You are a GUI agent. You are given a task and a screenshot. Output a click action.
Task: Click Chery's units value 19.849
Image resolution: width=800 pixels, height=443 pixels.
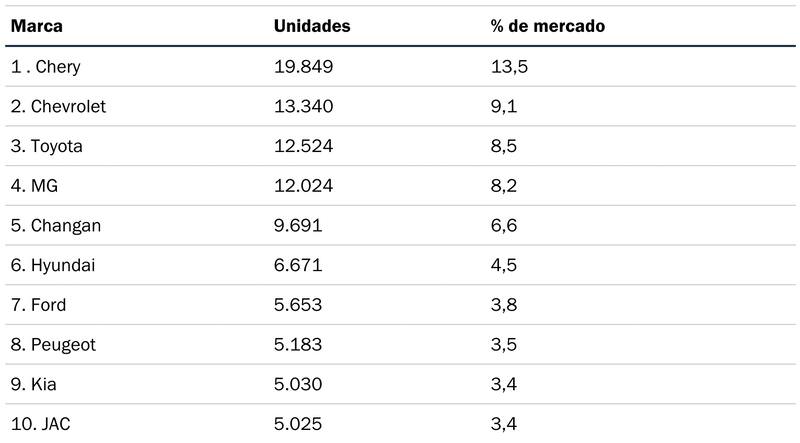[303, 66]
